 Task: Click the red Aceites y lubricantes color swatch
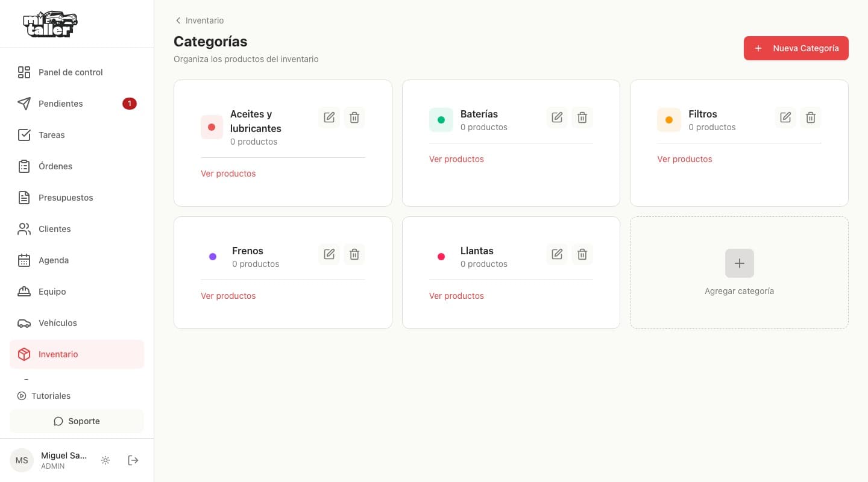coord(212,127)
